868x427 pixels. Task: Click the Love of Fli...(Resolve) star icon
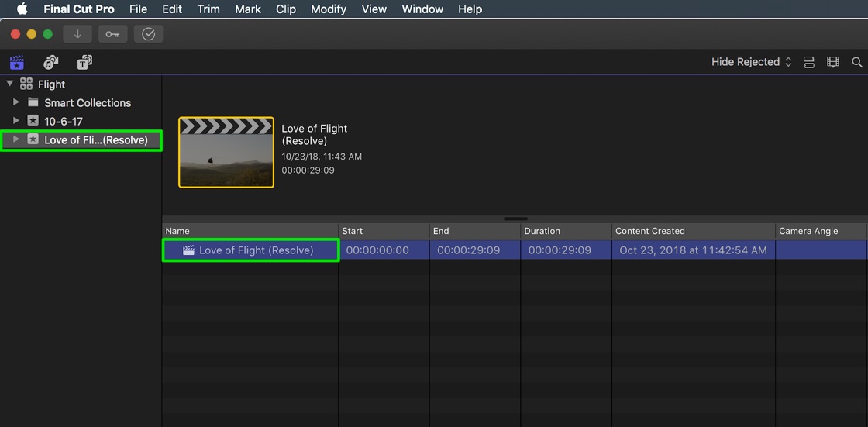pos(33,139)
